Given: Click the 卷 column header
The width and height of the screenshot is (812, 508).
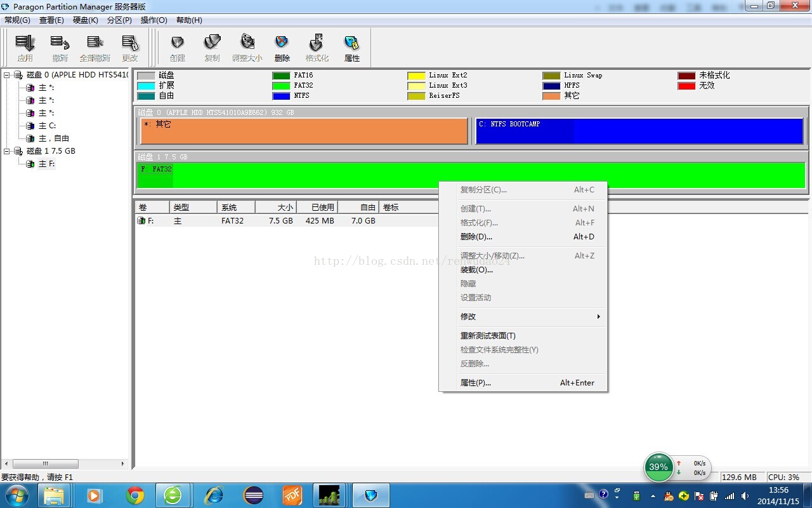Looking at the screenshot, I should pos(152,208).
